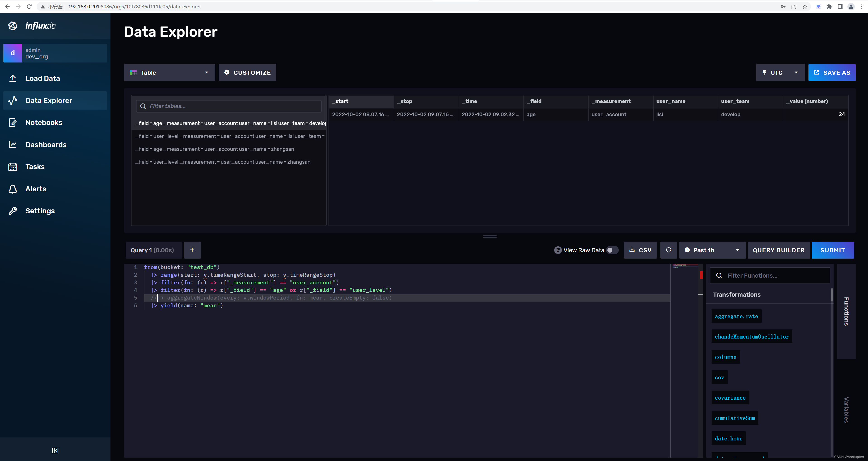The image size is (868, 461).
Task: Bookmark this page with star icon
Action: [x=805, y=6]
